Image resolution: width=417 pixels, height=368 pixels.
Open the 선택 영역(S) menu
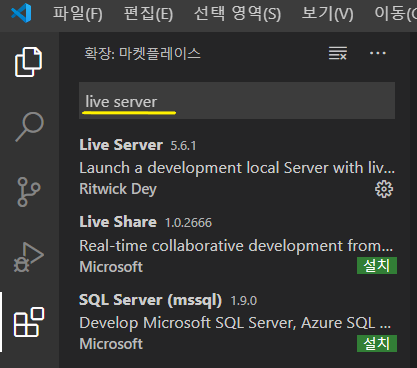(237, 13)
